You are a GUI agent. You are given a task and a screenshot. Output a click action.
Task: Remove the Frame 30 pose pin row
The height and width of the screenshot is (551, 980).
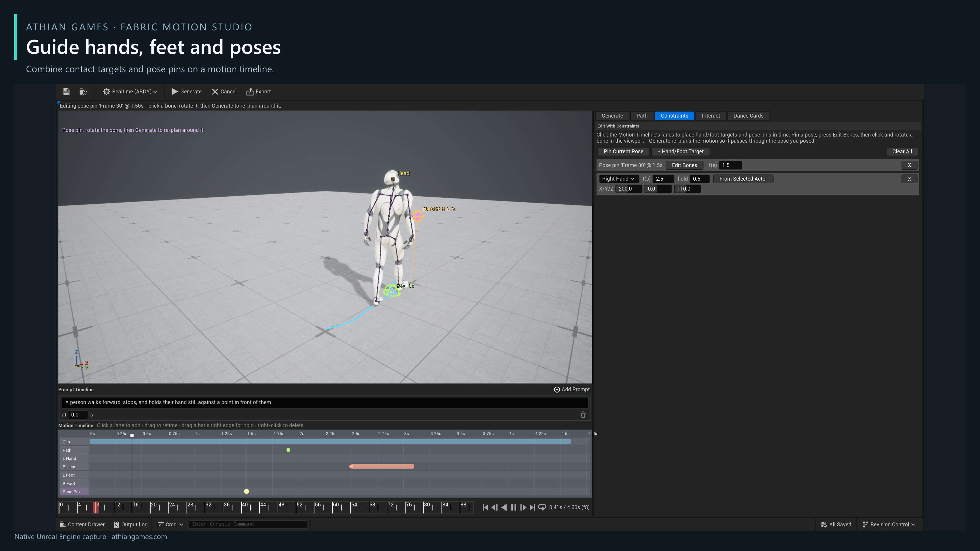coord(909,165)
